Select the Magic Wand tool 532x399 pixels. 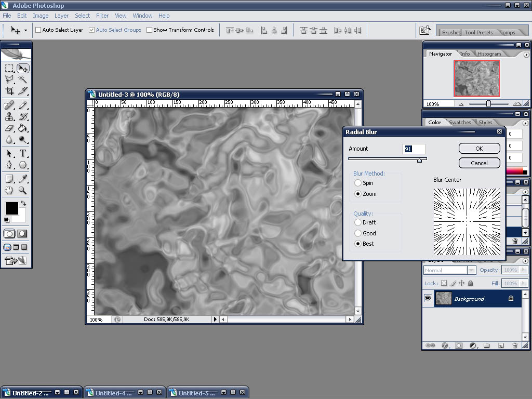23,79
